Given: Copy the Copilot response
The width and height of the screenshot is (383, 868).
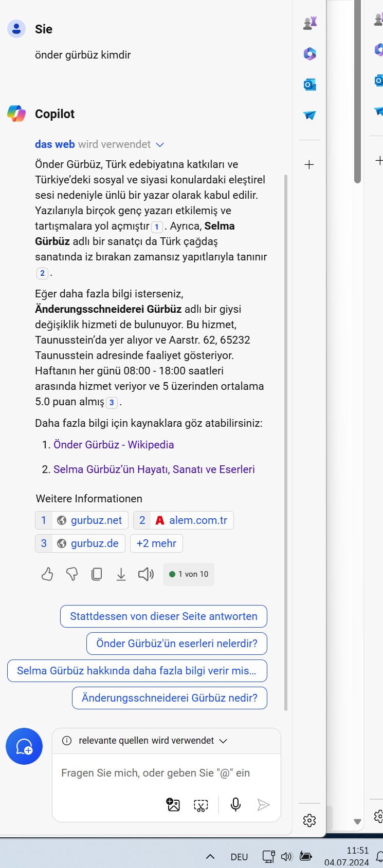Looking at the screenshot, I should click(x=97, y=574).
